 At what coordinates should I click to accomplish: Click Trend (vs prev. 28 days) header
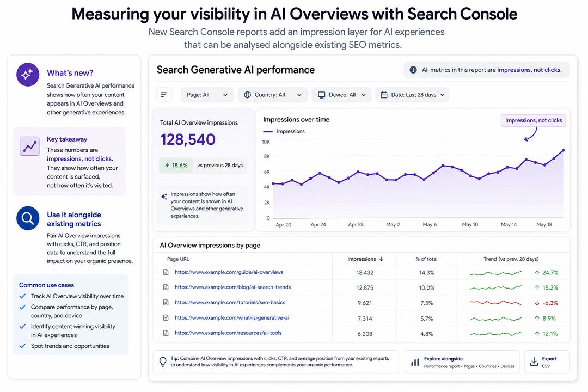coord(511,259)
